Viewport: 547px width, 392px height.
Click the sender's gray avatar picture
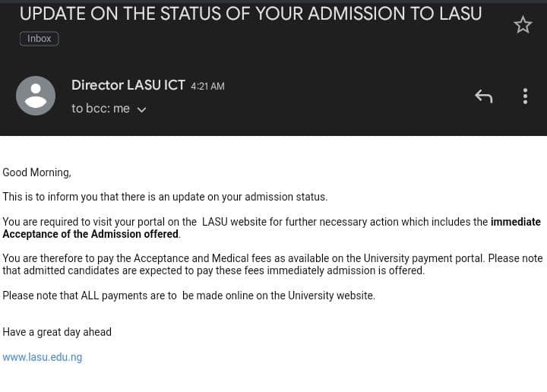[36, 96]
